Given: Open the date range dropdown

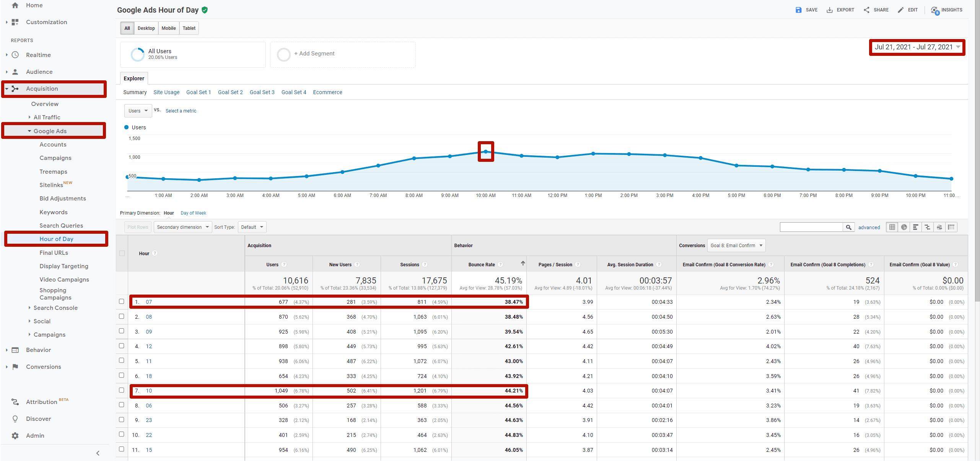Looking at the screenshot, I should tap(917, 47).
